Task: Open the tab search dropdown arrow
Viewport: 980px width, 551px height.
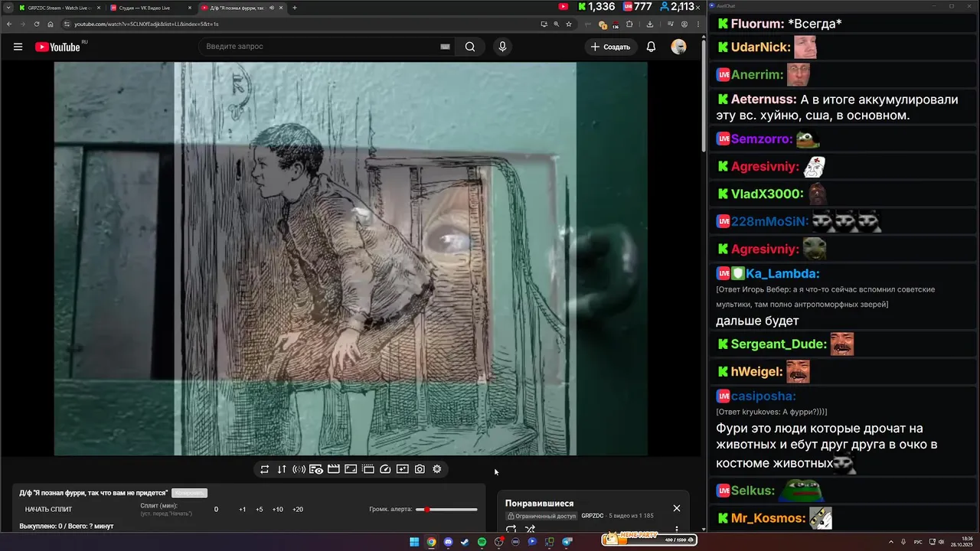Action: tap(7, 8)
